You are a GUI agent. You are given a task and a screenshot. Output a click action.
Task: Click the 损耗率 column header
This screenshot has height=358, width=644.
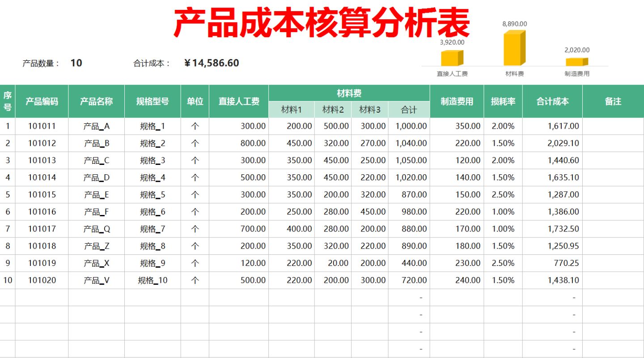point(504,101)
